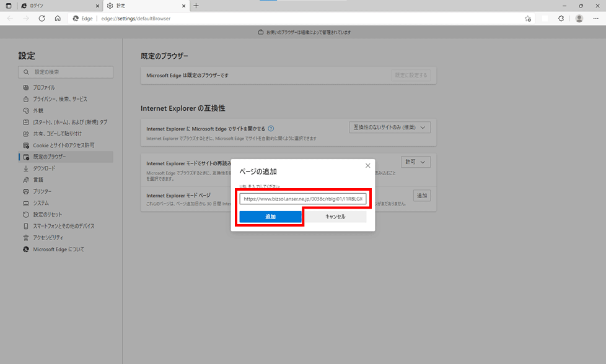
Task: Open the tab actions menu icon
Action: coord(9,6)
